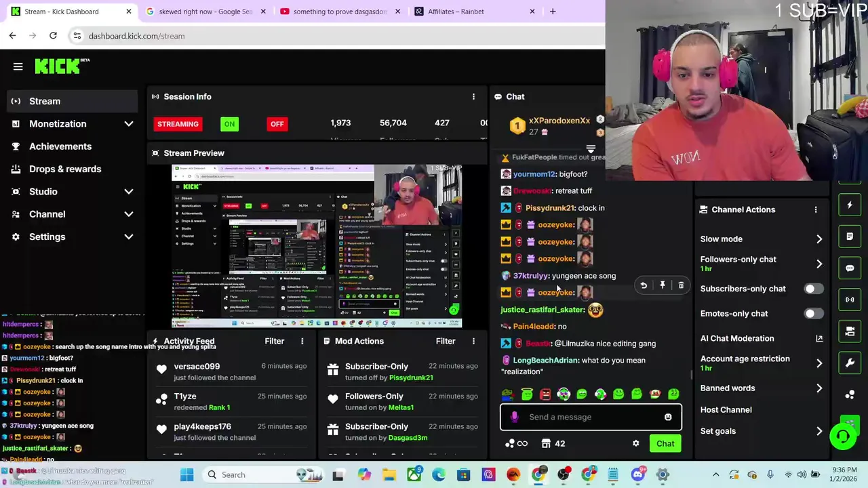The image size is (868, 488).
Task: Open the channel shop icon showing 42
Action: click(553, 443)
